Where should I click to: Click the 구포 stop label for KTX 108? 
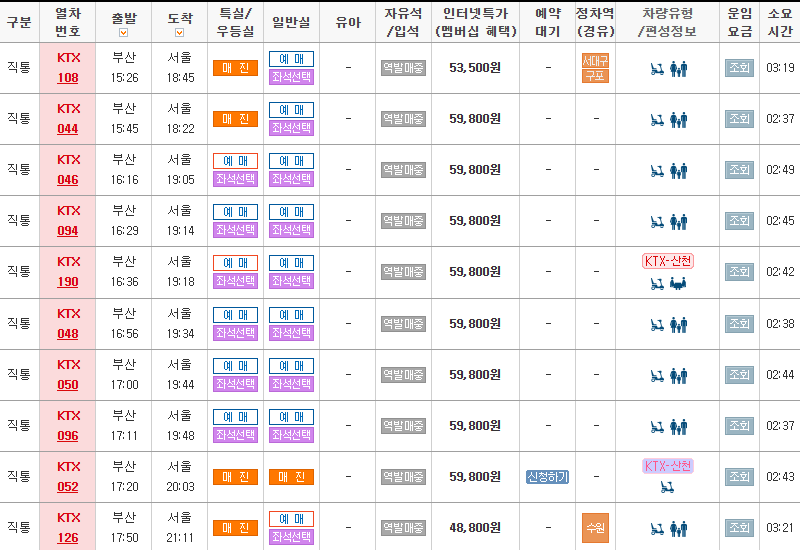click(x=595, y=76)
